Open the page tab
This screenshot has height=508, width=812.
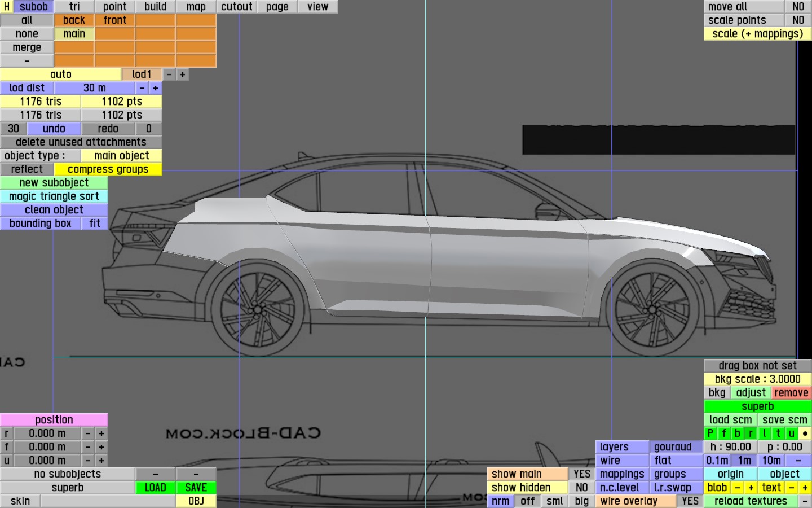tap(277, 7)
